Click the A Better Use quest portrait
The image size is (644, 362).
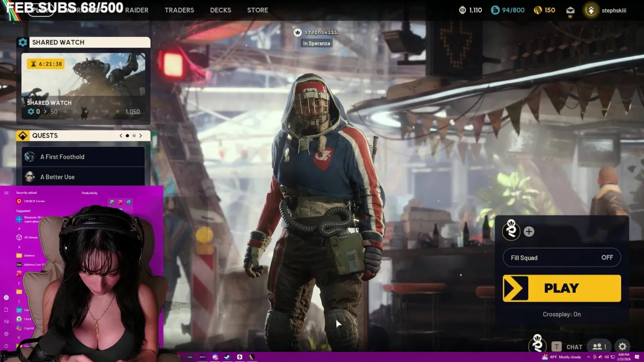pyautogui.click(x=30, y=177)
